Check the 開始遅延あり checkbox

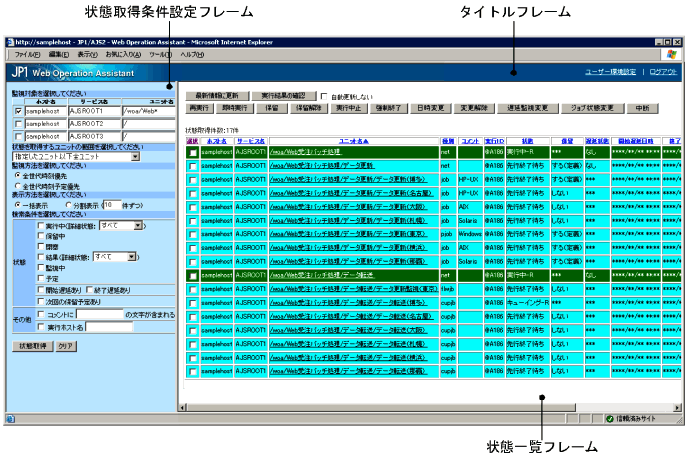pyautogui.click(x=41, y=290)
